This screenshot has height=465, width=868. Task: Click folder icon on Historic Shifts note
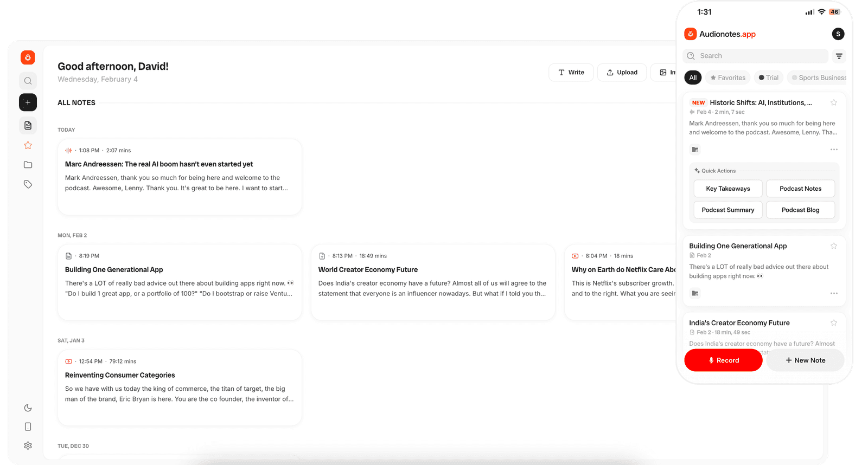pyautogui.click(x=695, y=150)
